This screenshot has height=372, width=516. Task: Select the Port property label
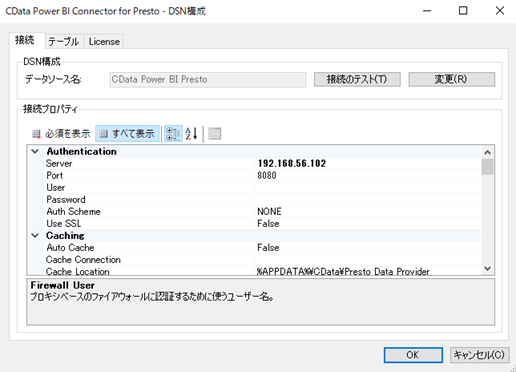[x=55, y=175]
